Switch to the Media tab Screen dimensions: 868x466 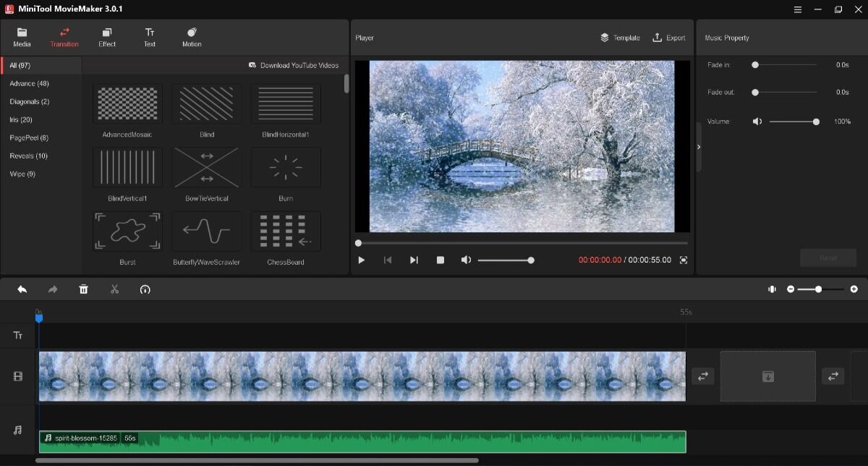click(22, 37)
